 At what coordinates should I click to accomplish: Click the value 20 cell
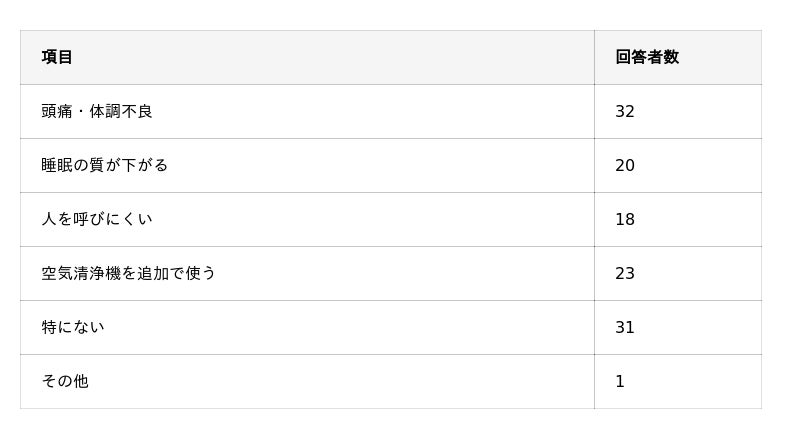(625, 165)
